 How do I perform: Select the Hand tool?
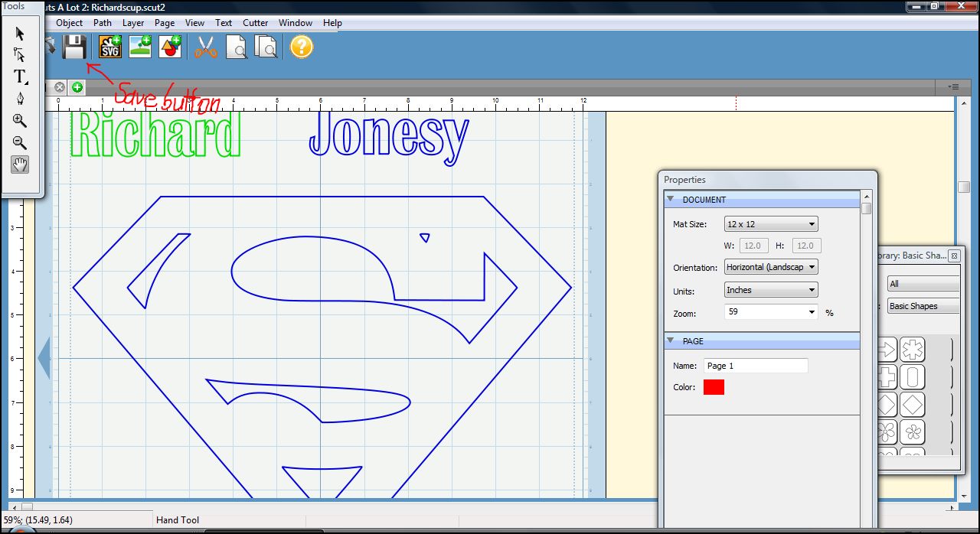(x=20, y=164)
